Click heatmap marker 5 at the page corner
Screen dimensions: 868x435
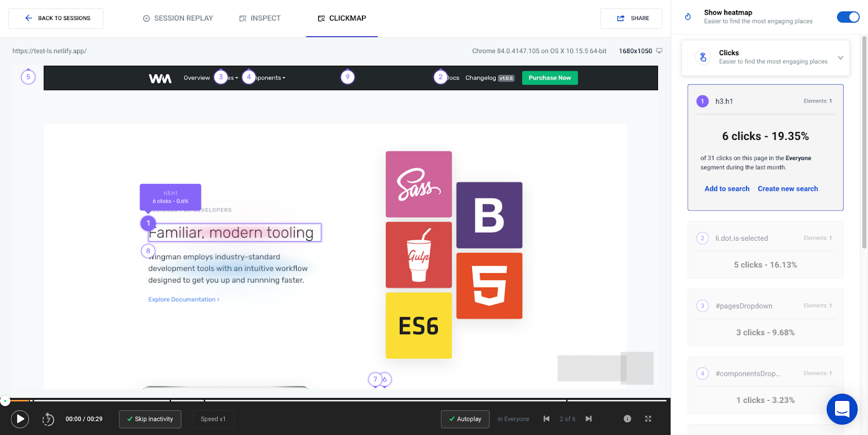tap(28, 77)
